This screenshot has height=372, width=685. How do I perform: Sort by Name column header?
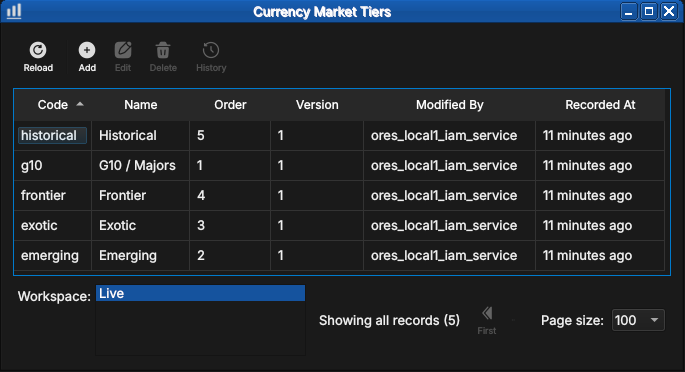tap(141, 105)
